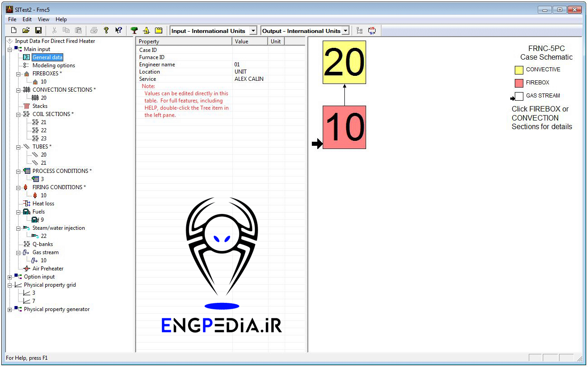Click the US/SI unit conversion icon

click(372, 30)
